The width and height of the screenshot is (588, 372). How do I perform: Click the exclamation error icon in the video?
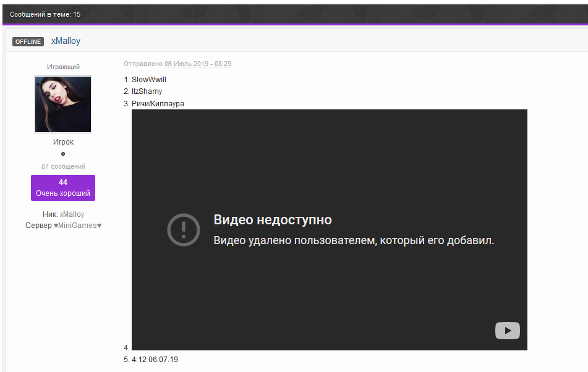184,230
